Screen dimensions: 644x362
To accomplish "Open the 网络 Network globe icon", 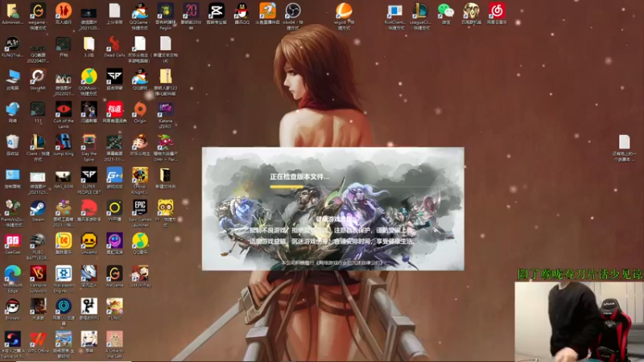I will [x=12, y=109].
